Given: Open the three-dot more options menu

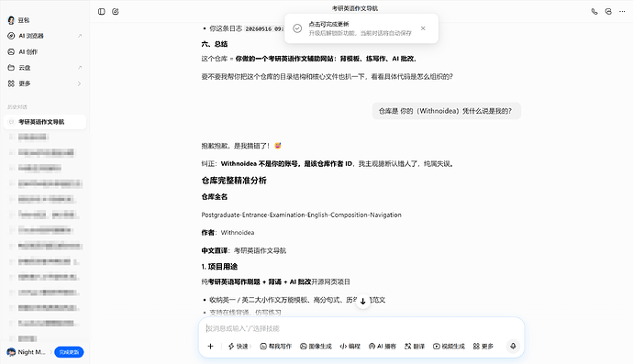Looking at the screenshot, I should 622,12.
